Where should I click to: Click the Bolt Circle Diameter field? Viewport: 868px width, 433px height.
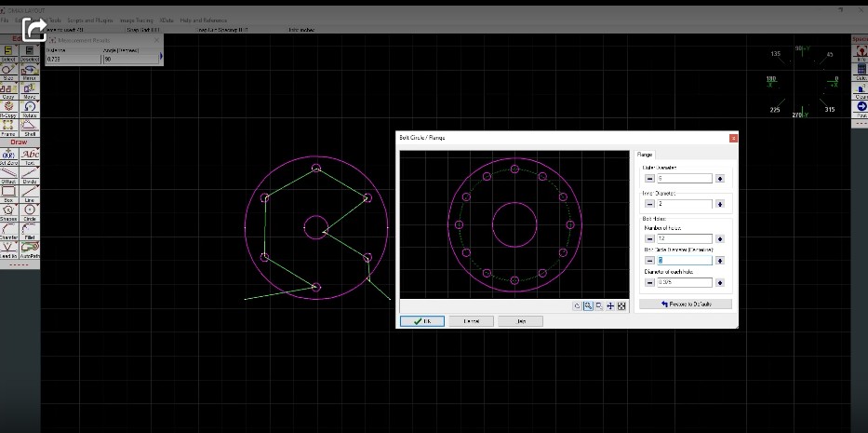click(685, 261)
